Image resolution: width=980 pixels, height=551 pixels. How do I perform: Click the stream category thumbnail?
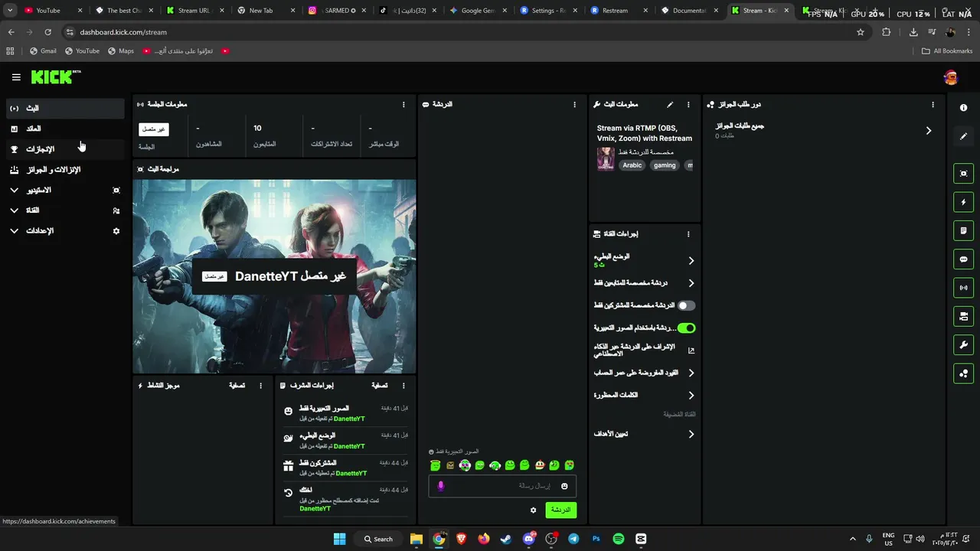[x=606, y=159]
